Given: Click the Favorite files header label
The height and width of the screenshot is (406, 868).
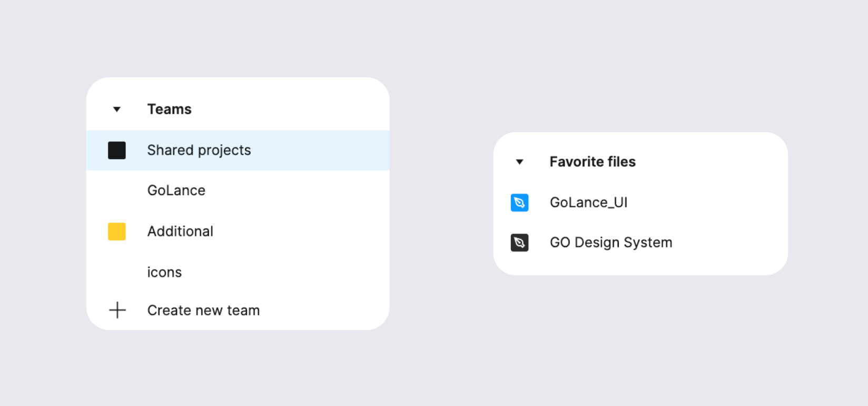Looking at the screenshot, I should pos(593,162).
